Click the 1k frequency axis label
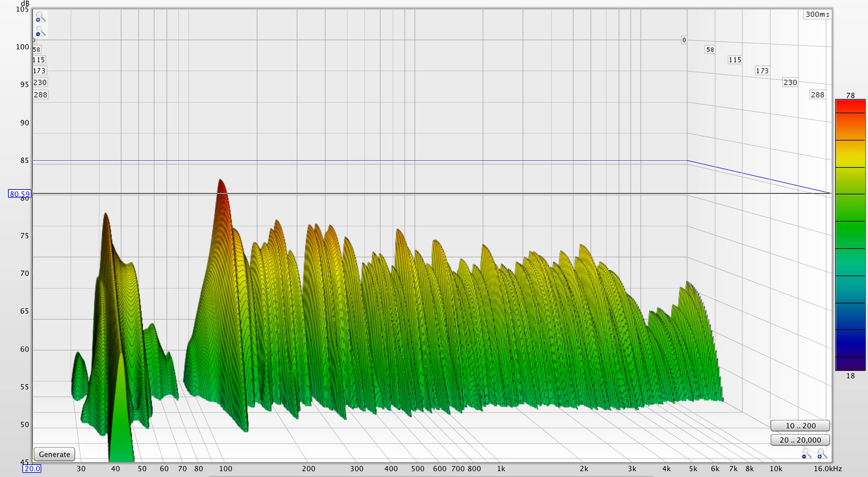The height and width of the screenshot is (477, 868). click(x=501, y=469)
